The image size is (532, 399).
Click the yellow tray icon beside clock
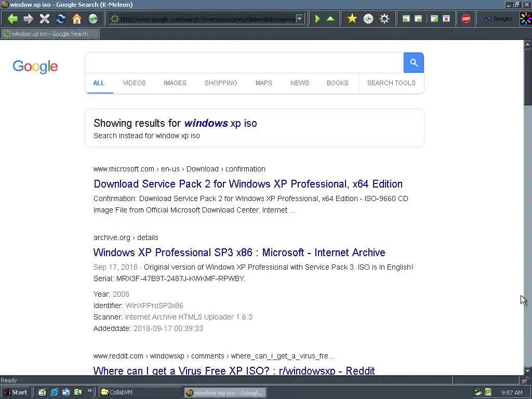488,392
